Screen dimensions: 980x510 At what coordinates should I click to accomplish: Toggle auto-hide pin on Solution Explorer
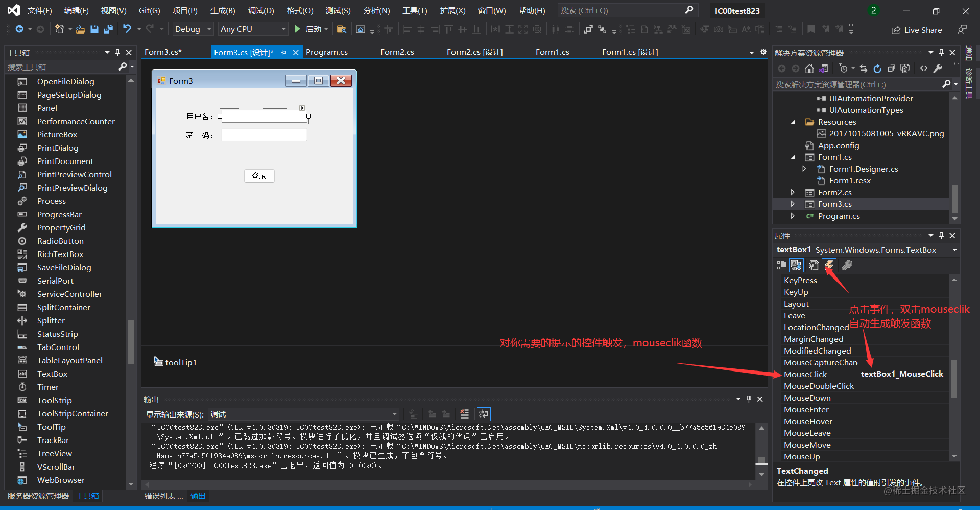pyautogui.click(x=941, y=52)
